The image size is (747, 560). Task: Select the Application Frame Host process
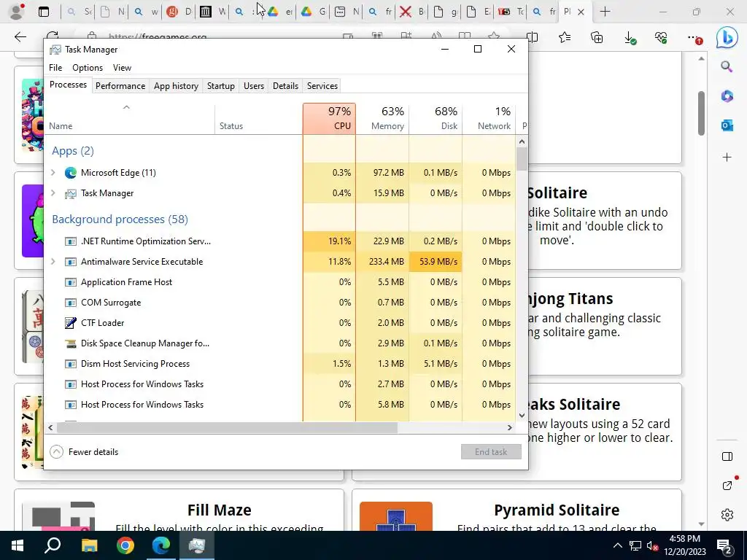(279, 282)
